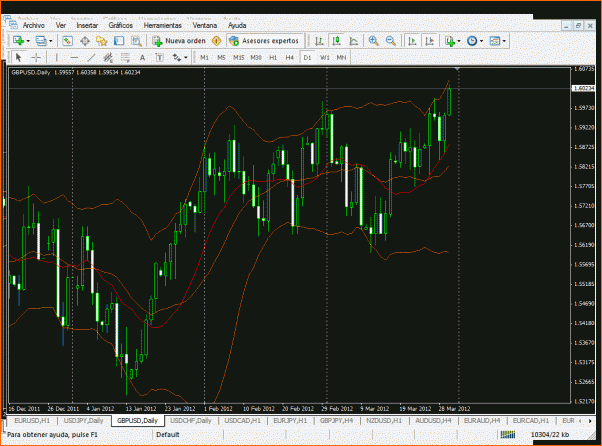Image resolution: width=602 pixels, height=446 pixels.
Task: Toggle chart shift
Action: (x=430, y=41)
